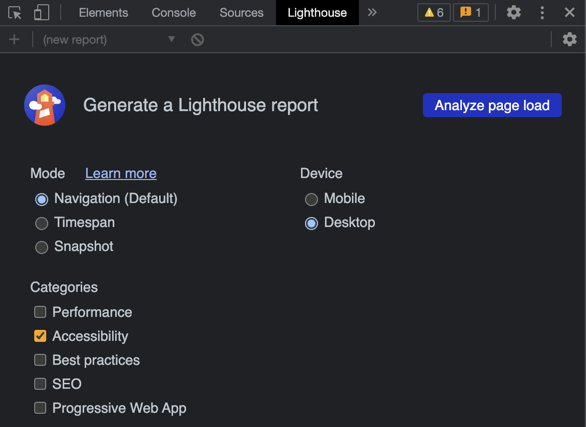The height and width of the screenshot is (427, 586).
Task: Show more DevTools tabs via double chevron
Action: 372,12
